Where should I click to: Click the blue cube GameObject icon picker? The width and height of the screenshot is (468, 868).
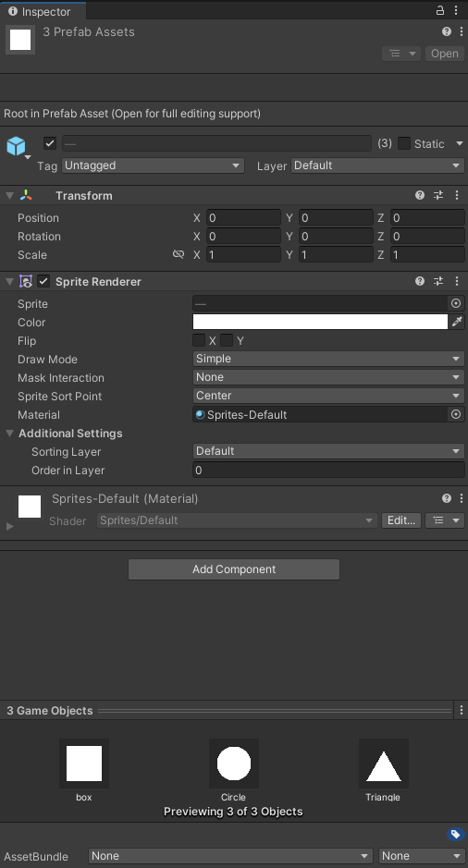click(x=17, y=147)
